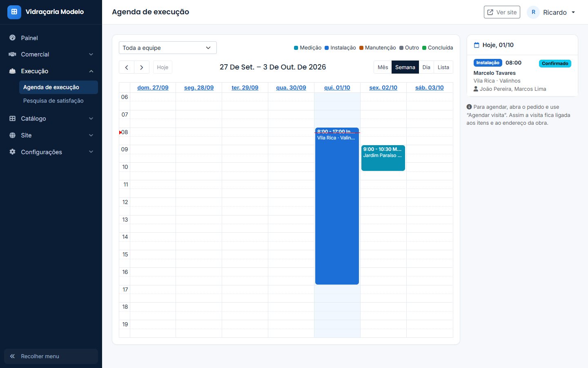Screen dimensions: 588x368
Task: Open the dom. 27/09 day link
Action: [153, 88]
